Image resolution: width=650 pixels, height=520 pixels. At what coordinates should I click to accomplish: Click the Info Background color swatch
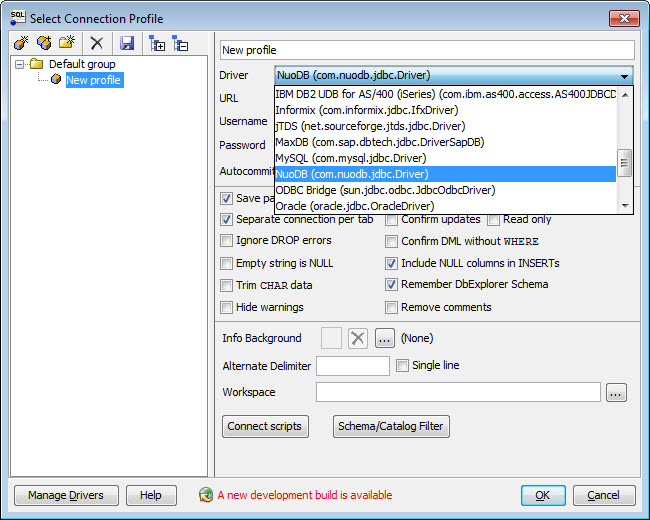[331, 338]
